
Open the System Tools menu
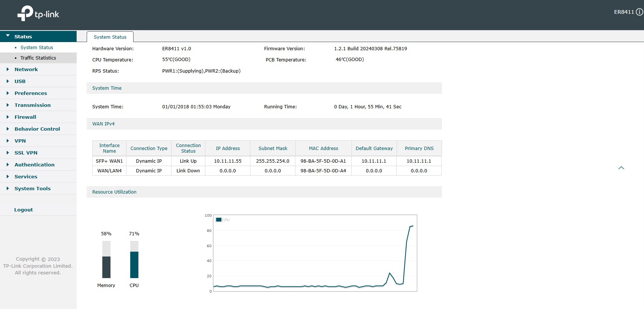[x=32, y=188]
